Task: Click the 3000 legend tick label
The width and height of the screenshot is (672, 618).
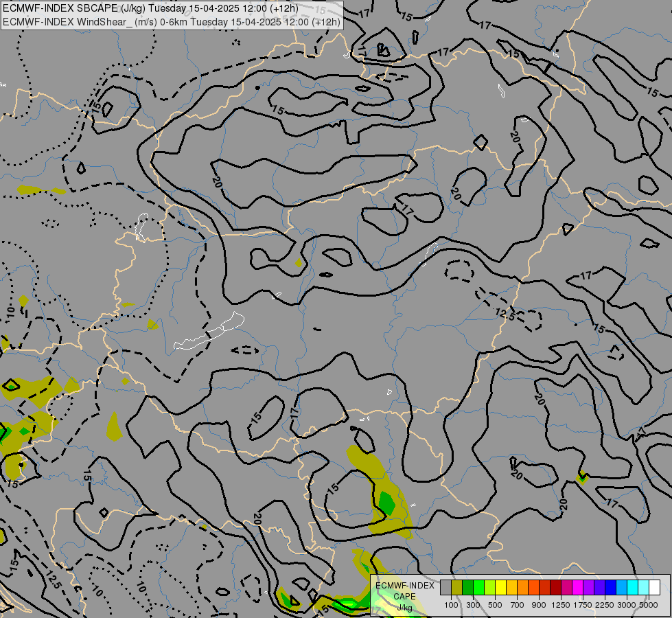Action: [627, 605]
